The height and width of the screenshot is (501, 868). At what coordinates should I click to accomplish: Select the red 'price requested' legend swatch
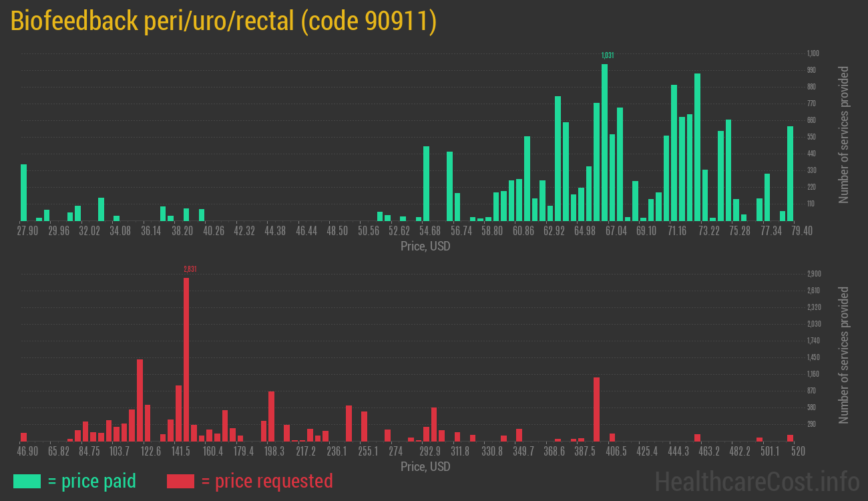[x=181, y=481]
